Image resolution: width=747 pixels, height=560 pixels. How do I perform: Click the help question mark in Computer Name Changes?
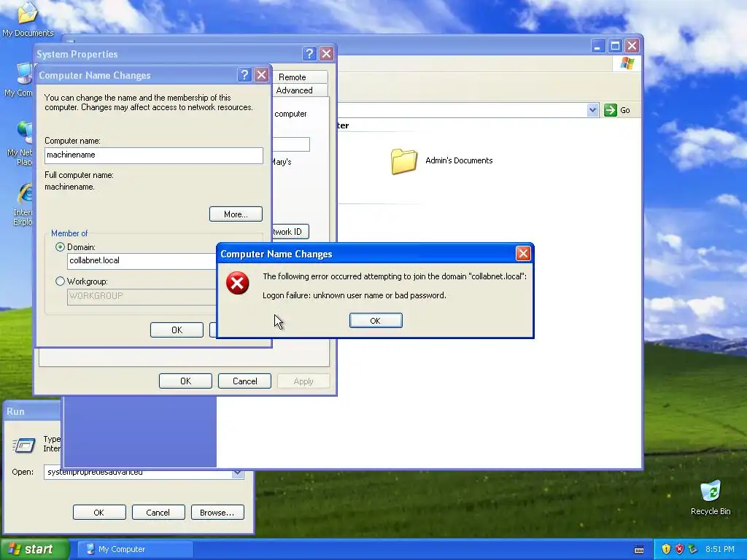point(244,75)
